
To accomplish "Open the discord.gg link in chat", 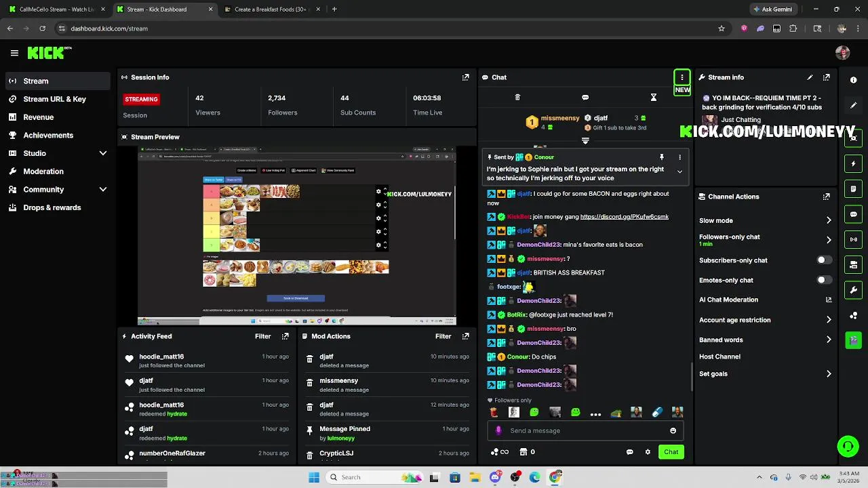I will (625, 217).
